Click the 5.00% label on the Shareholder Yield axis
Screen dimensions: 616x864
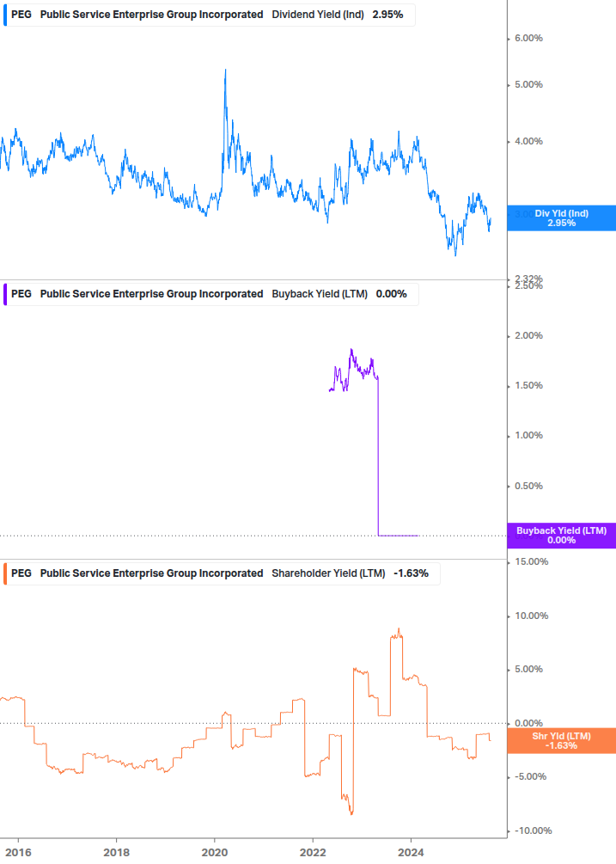528,670
